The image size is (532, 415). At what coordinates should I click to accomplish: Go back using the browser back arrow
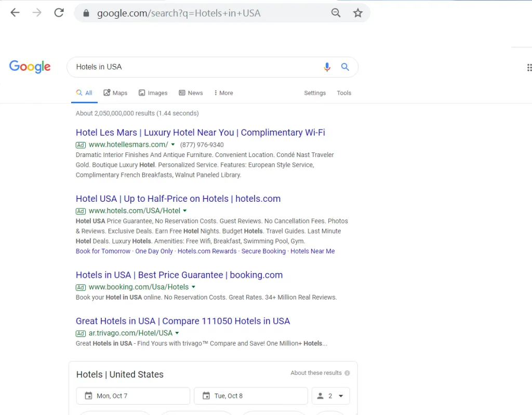pos(15,13)
